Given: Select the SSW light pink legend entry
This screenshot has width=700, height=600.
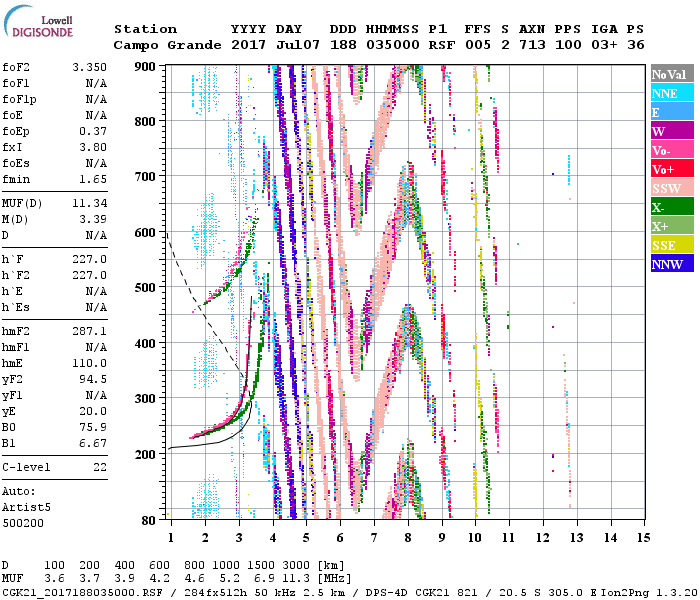Looking at the screenshot, I should pyautogui.click(x=671, y=188).
